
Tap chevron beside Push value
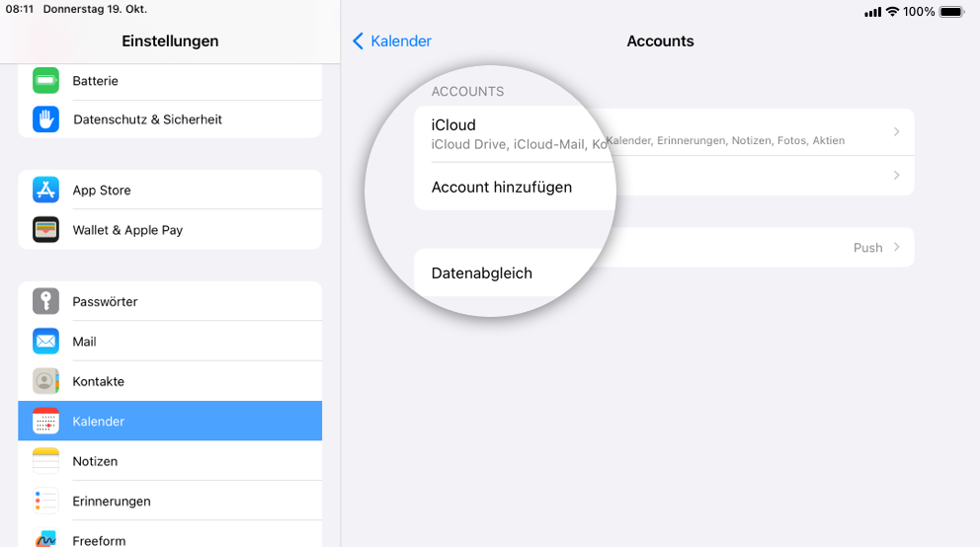click(x=896, y=247)
